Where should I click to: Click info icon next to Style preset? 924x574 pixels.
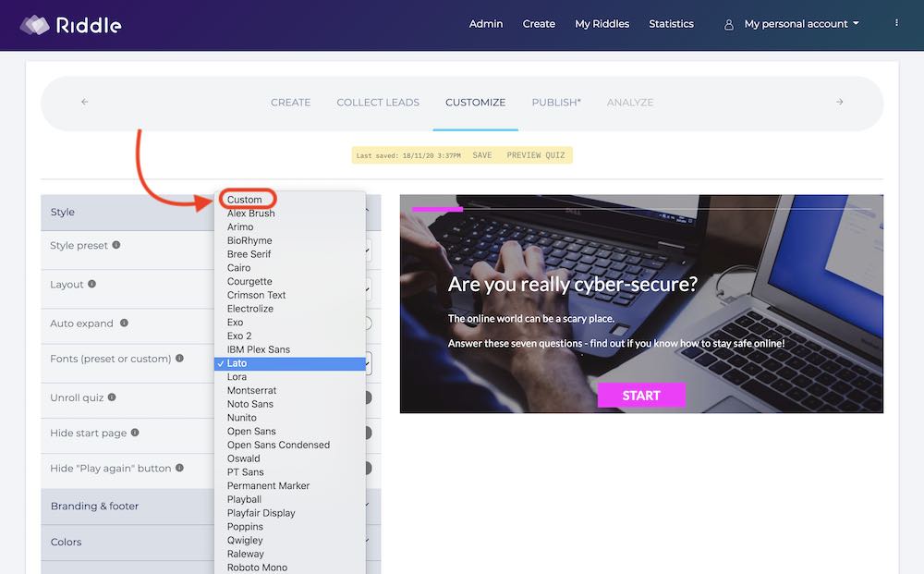pyautogui.click(x=116, y=245)
